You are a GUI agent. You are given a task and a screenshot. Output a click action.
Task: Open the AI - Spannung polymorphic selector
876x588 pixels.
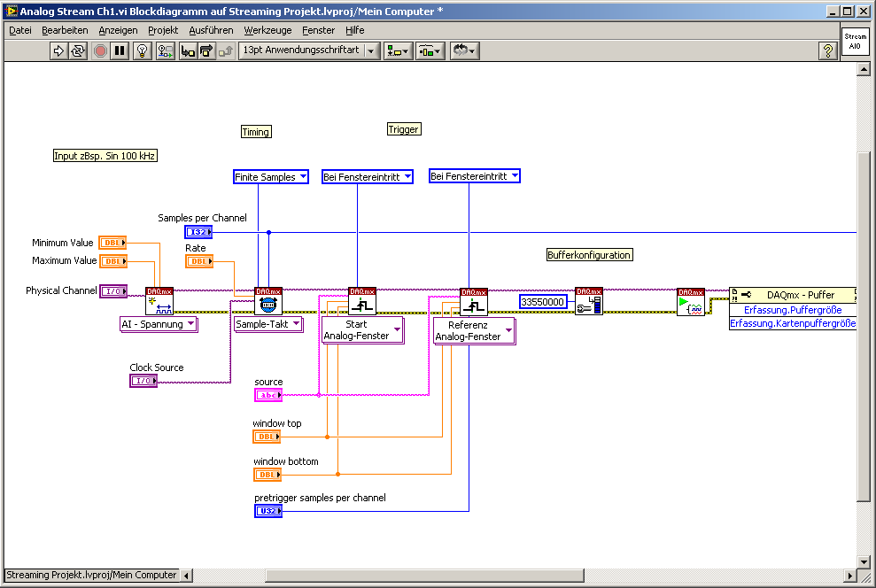[159, 324]
